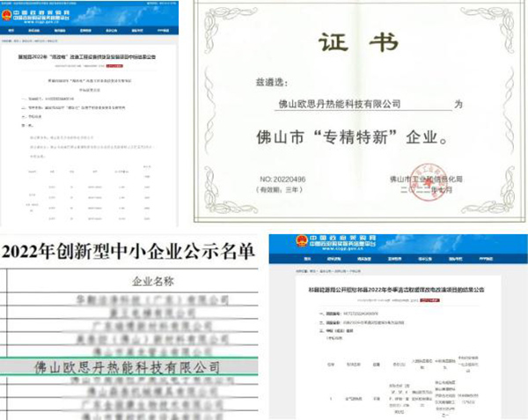Open 信息公告 in the top-left page's navigation bar
528x420 pixels.
(x=112, y=31)
